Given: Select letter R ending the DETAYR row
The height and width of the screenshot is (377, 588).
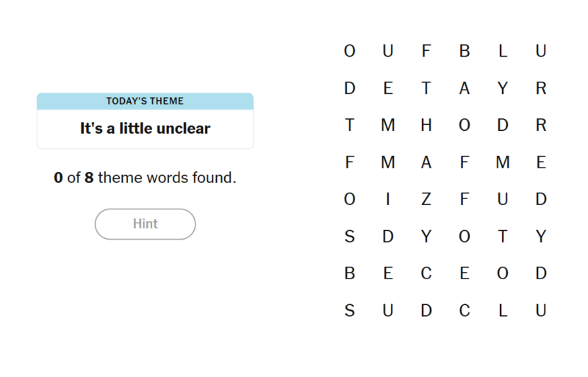Looking at the screenshot, I should pos(541,89).
